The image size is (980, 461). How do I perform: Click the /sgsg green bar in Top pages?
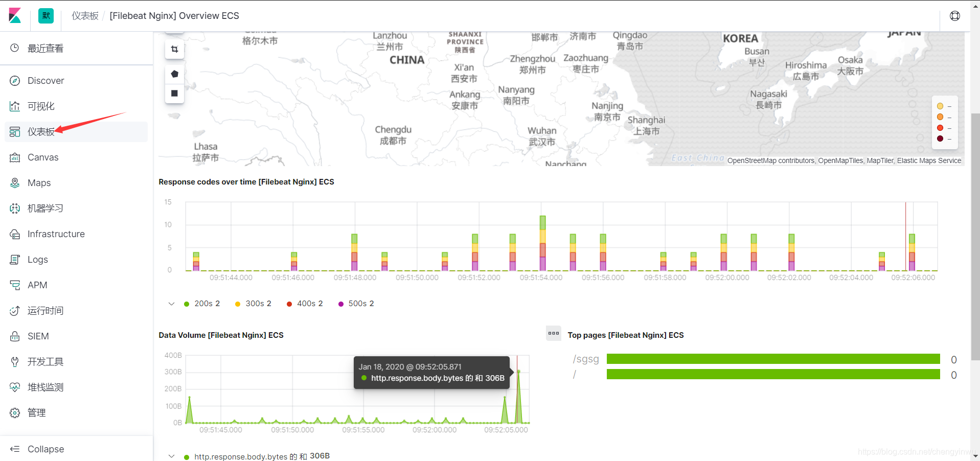[773, 359]
